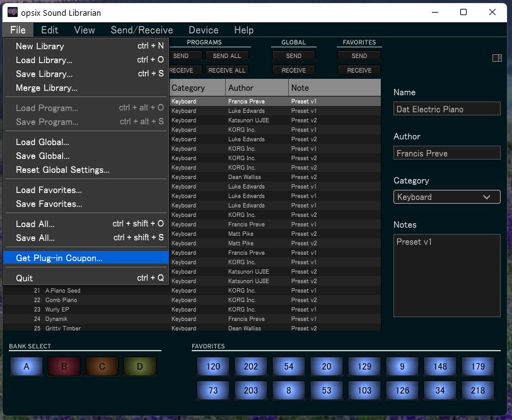
Task: Choose yellow bank D
Action: coord(140,366)
